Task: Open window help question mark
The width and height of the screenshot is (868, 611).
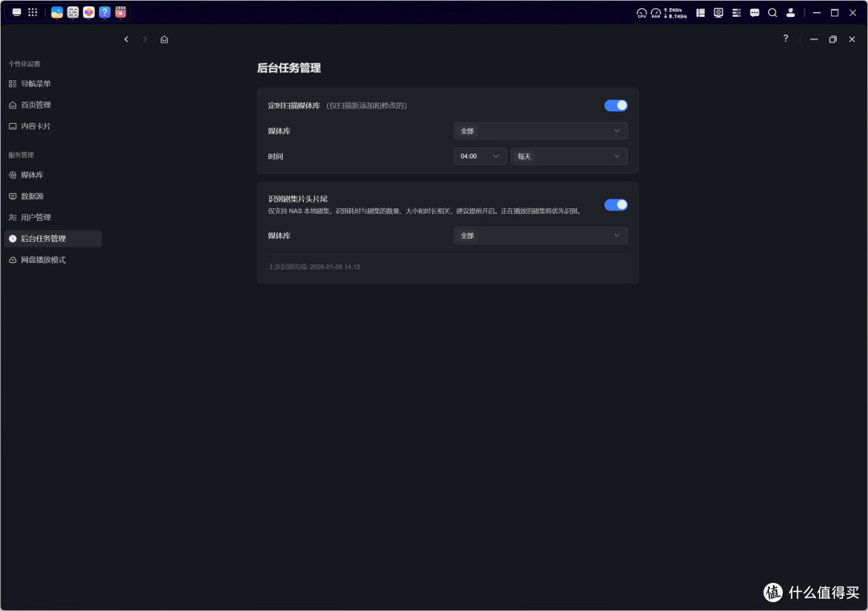Action: 785,39
